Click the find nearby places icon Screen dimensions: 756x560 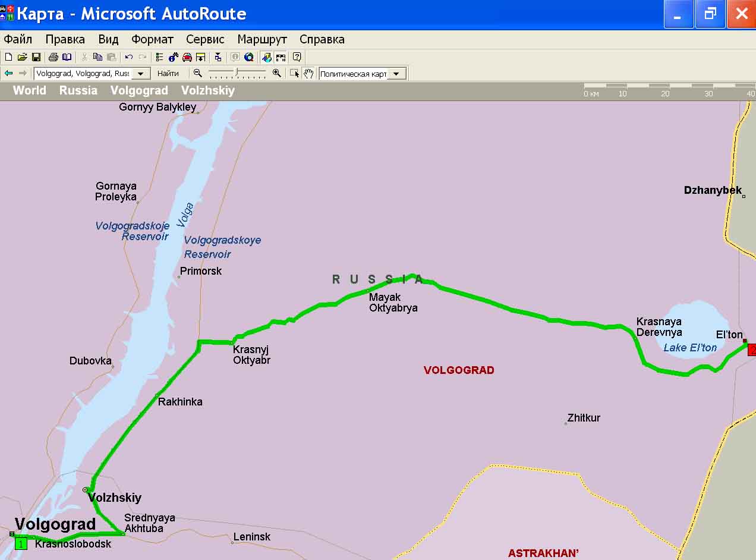(x=173, y=57)
